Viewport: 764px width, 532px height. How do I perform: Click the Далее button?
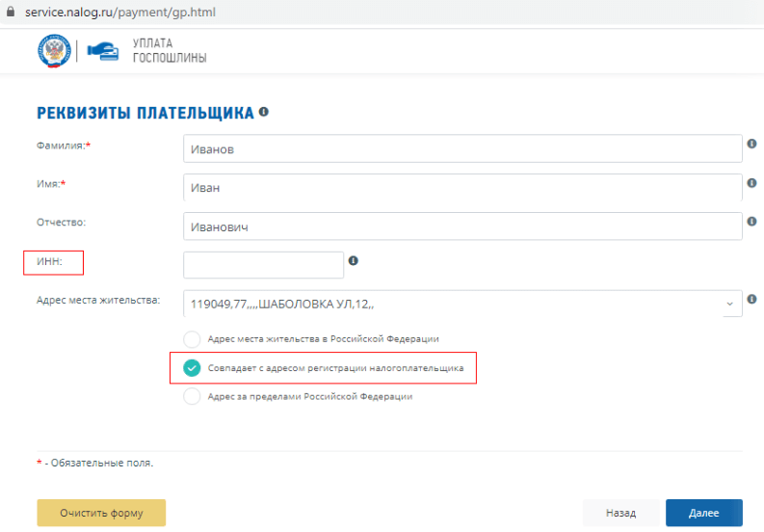click(x=703, y=513)
